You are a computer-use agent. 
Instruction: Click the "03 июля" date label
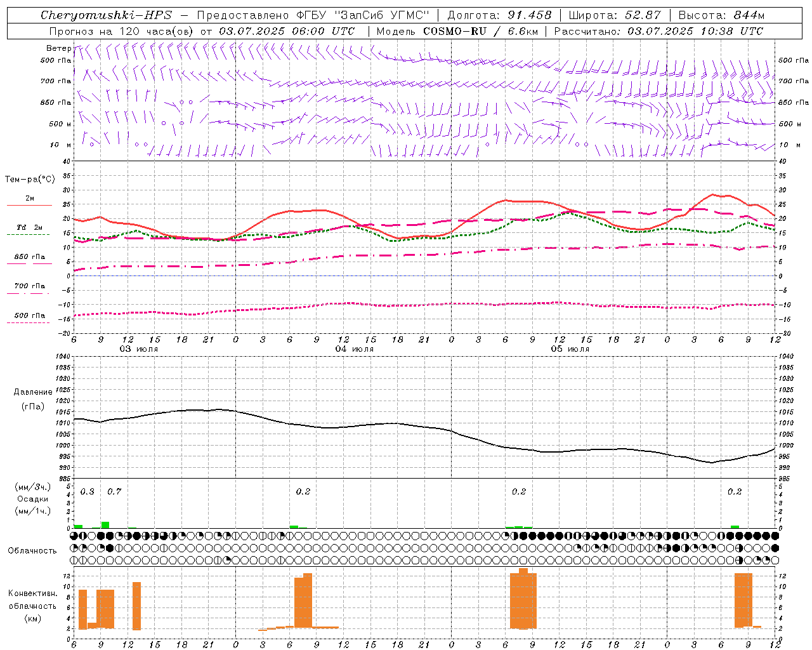139,349
